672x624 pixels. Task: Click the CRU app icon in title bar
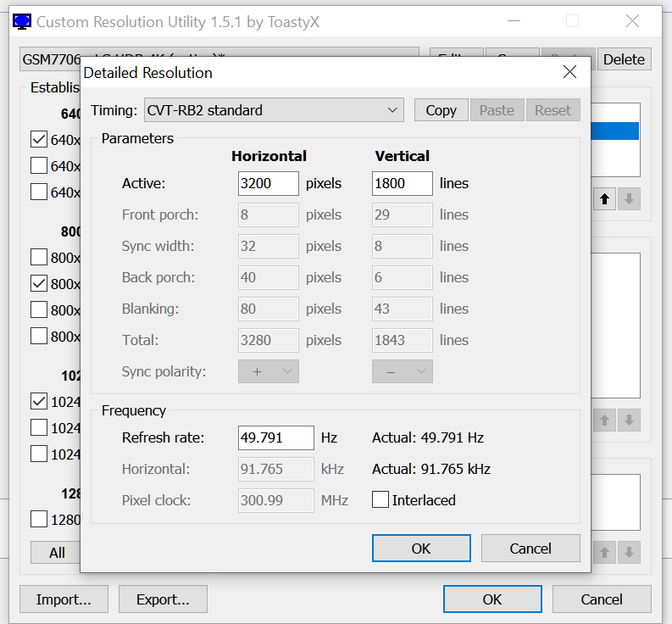23,21
